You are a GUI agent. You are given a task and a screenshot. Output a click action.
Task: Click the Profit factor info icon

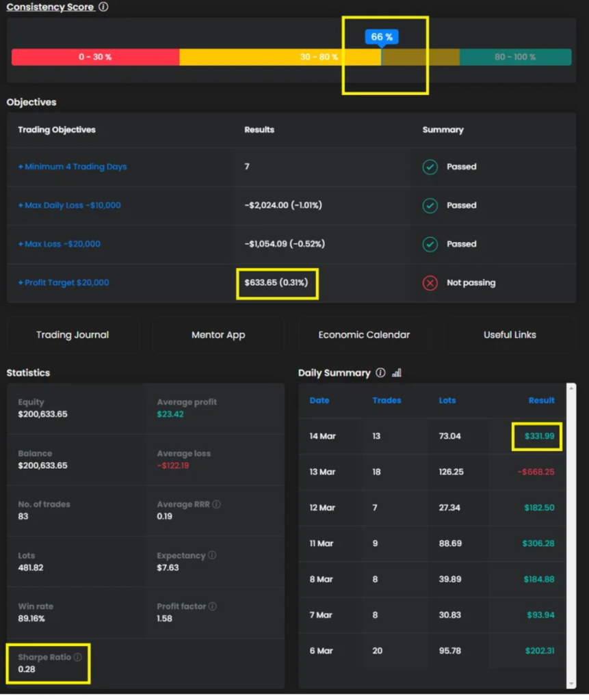click(x=213, y=606)
